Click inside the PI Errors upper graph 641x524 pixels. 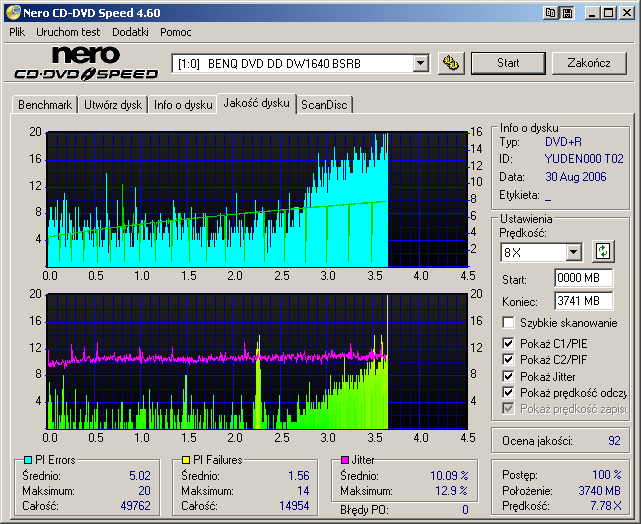pos(257,199)
